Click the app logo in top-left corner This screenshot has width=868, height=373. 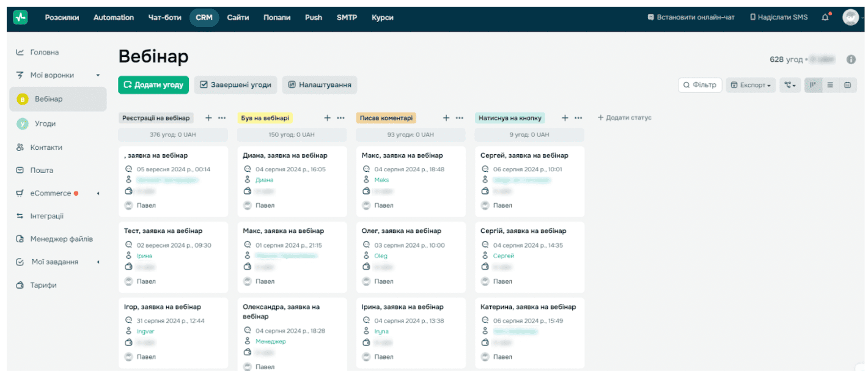(21, 17)
